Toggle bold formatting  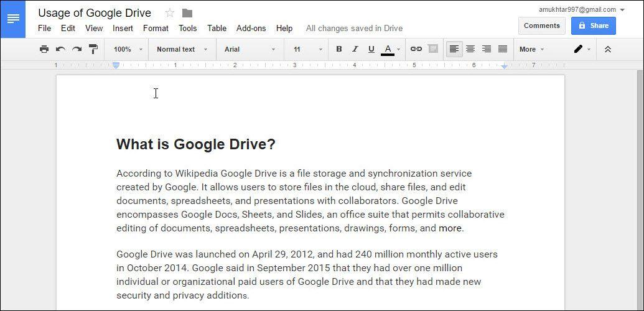tap(339, 49)
